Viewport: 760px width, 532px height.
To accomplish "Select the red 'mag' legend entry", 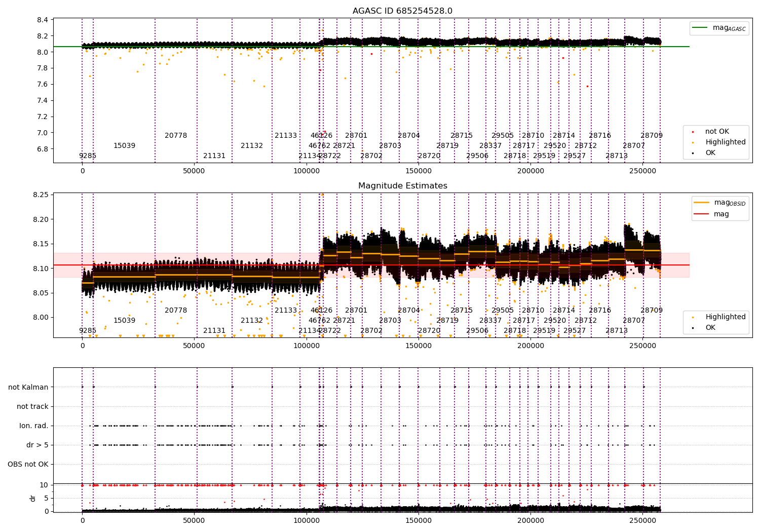I will click(x=712, y=214).
